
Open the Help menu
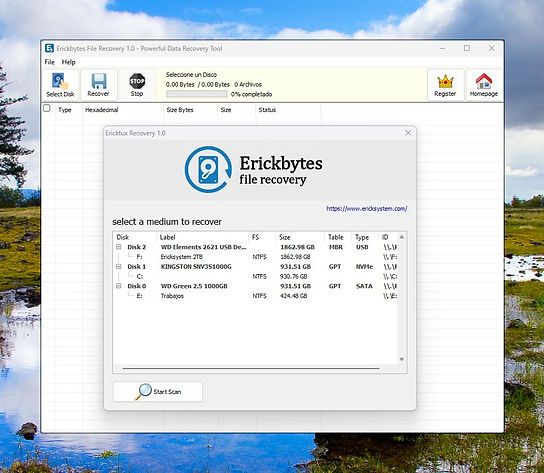click(x=68, y=62)
